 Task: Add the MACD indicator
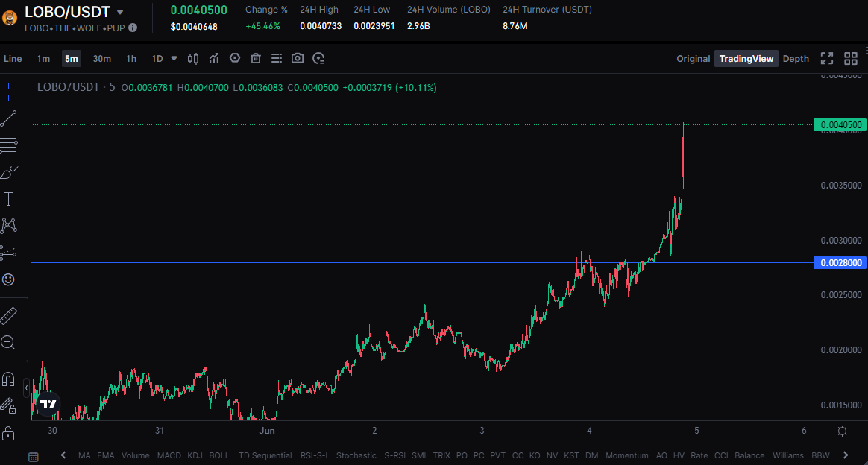(169, 455)
